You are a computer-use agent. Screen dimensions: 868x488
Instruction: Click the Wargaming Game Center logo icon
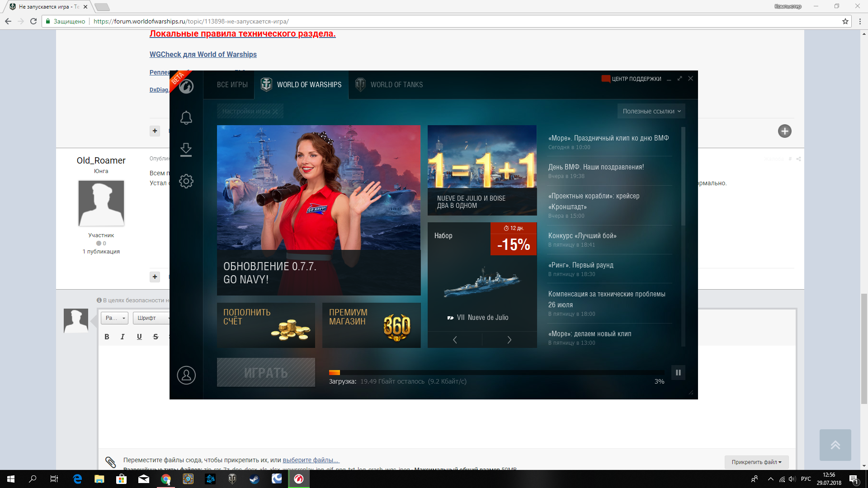186,86
